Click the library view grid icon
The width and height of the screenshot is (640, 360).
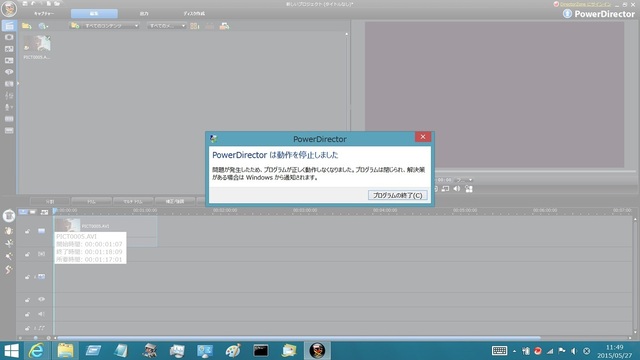coord(195,26)
